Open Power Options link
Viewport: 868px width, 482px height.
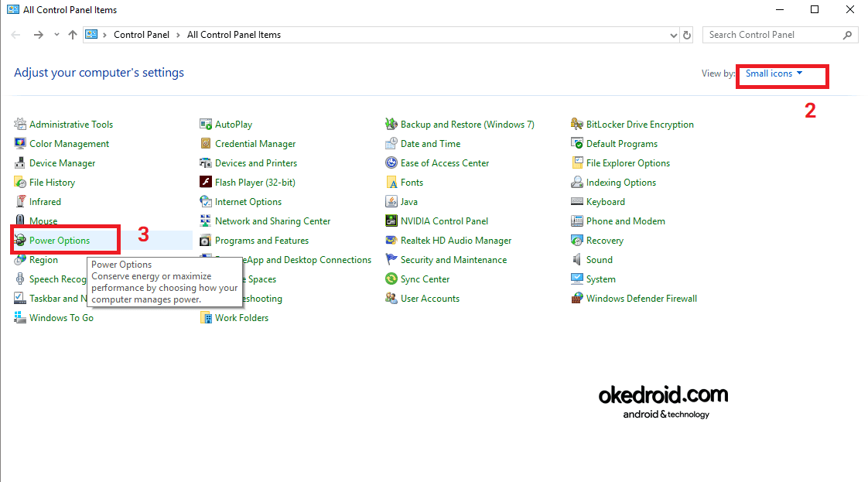pyautogui.click(x=60, y=240)
